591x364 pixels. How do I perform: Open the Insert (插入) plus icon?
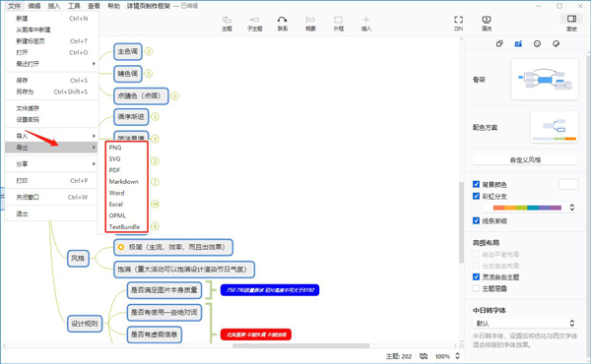tap(366, 24)
